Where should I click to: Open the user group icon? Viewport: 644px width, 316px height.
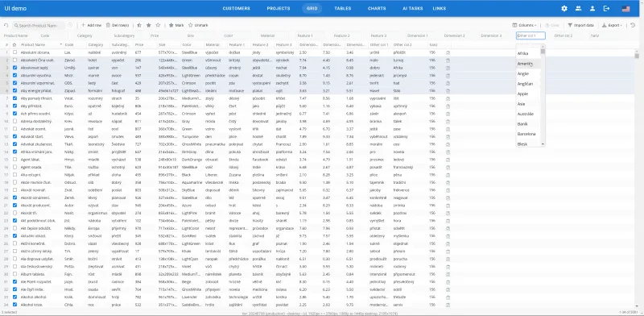(x=578, y=8)
